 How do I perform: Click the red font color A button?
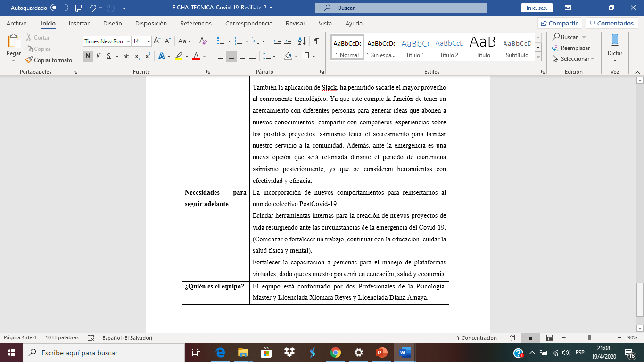[196, 56]
